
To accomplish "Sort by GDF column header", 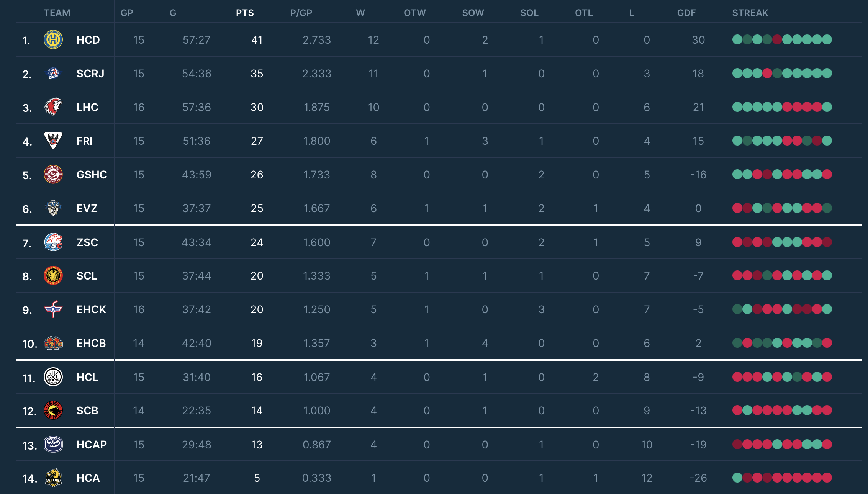I will point(686,13).
